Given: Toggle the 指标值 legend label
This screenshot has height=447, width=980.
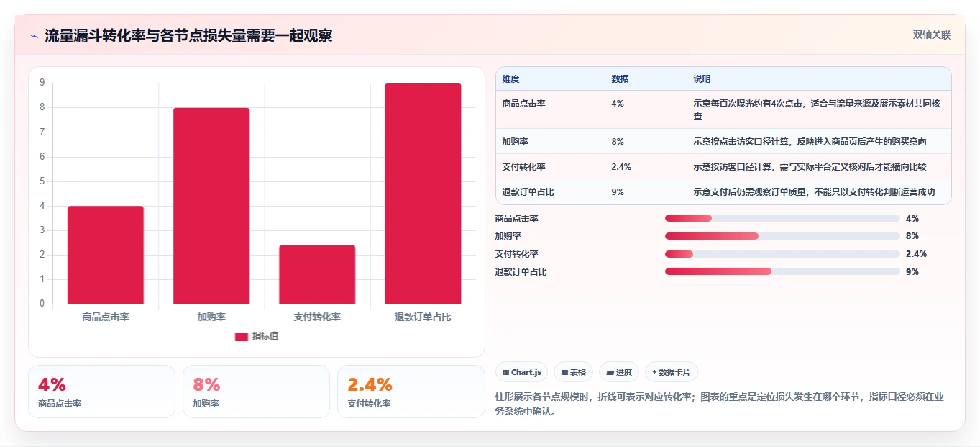Looking at the screenshot, I should click(265, 336).
